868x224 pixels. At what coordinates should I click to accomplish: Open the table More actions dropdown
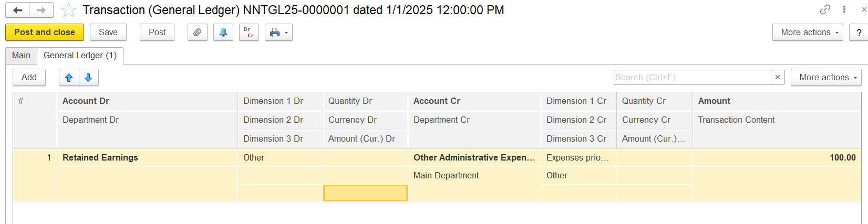click(825, 78)
